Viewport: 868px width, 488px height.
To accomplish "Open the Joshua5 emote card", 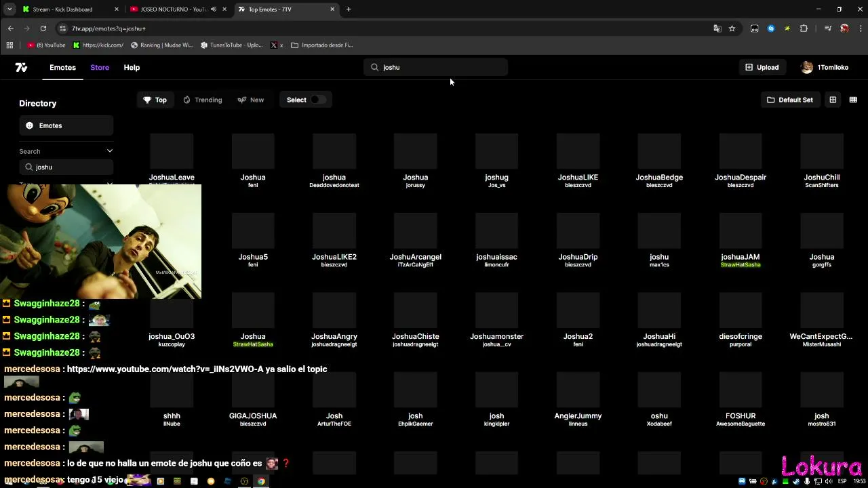I will 253,240.
